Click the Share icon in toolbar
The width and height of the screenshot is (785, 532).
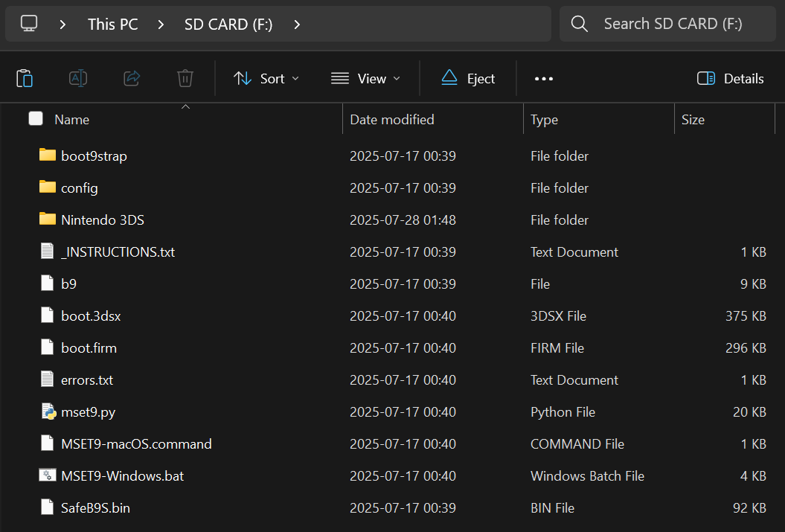[132, 78]
